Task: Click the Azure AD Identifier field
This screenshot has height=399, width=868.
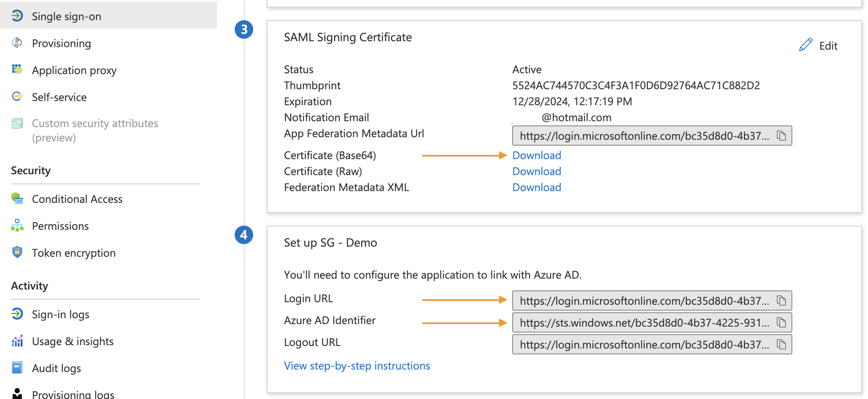Action: (x=652, y=322)
